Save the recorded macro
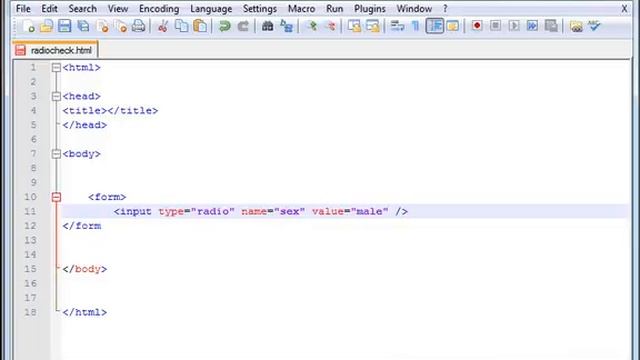The width and height of the screenshot is (640, 360). (x=551, y=26)
